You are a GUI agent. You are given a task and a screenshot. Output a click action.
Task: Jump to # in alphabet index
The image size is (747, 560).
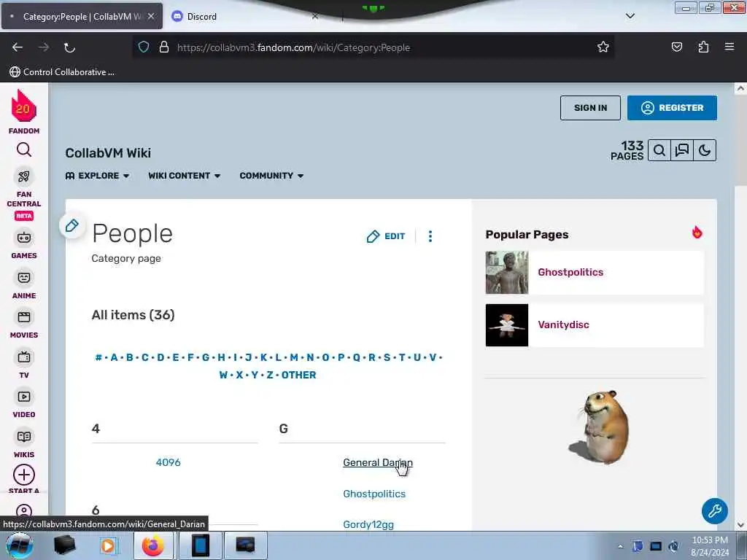[98, 357]
